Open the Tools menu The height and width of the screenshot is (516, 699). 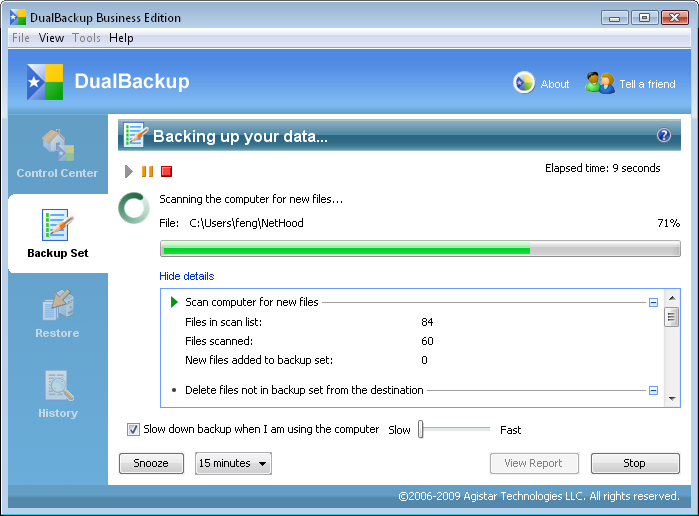pos(86,38)
